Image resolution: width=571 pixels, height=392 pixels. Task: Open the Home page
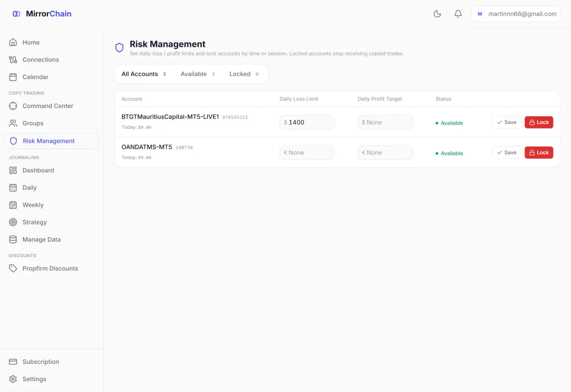pos(52,42)
